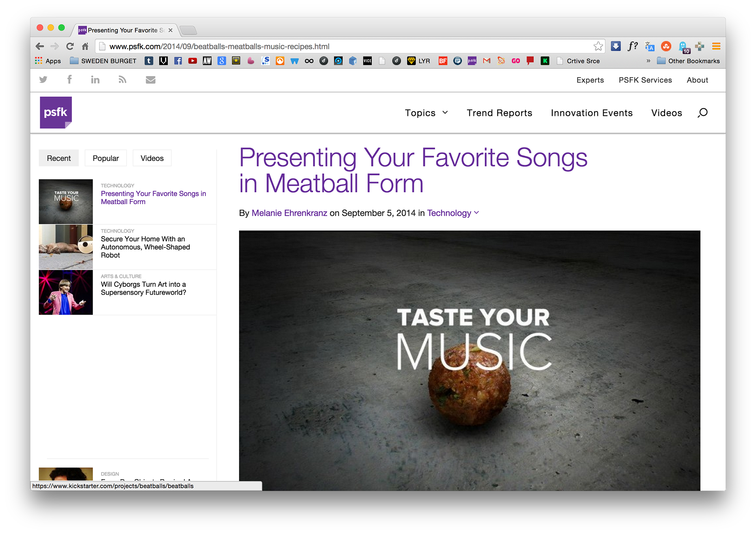Image resolution: width=756 pixels, height=534 pixels.
Task: Open PSFK Facebook page icon
Action: pyautogui.click(x=69, y=79)
